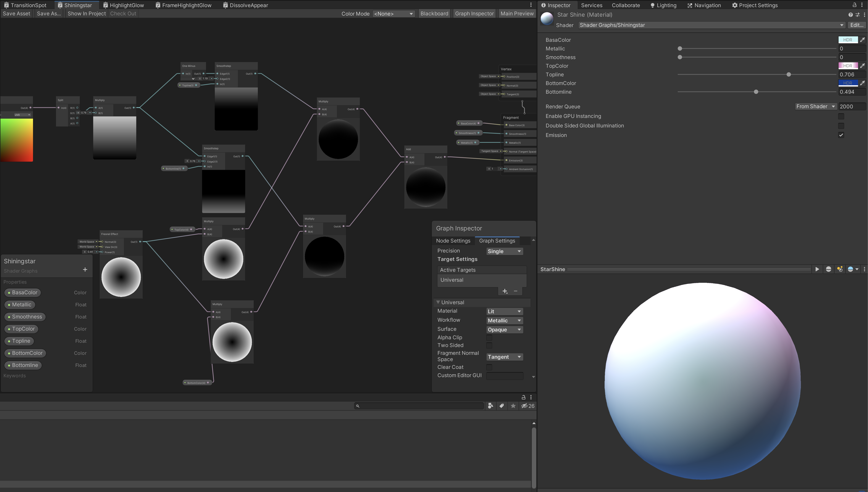
Task: Save search to favorites star icon
Action: pyautogui.click(x=513, y=406)
